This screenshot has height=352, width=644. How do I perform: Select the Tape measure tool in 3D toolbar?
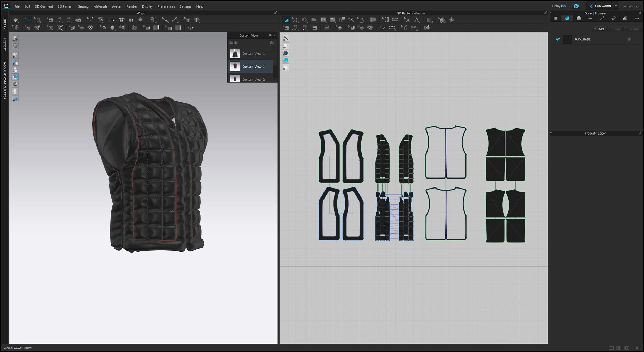pos(165,20)
